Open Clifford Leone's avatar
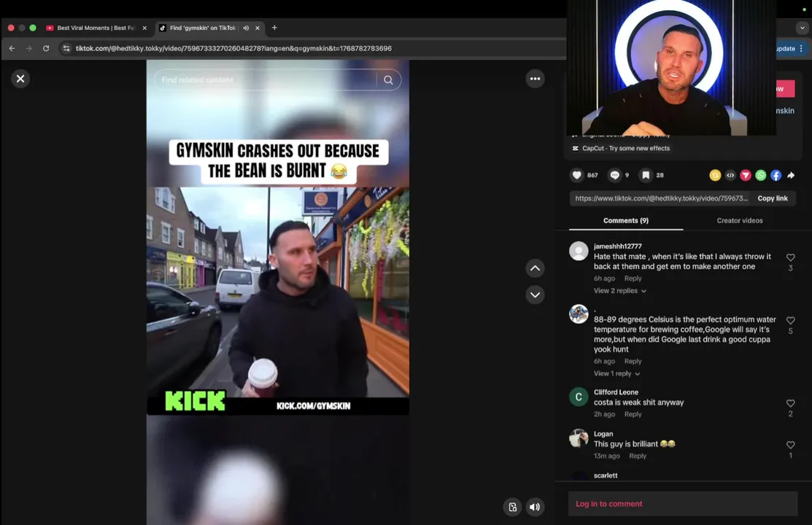Screen dimensions: 812x525 (579, 397)
